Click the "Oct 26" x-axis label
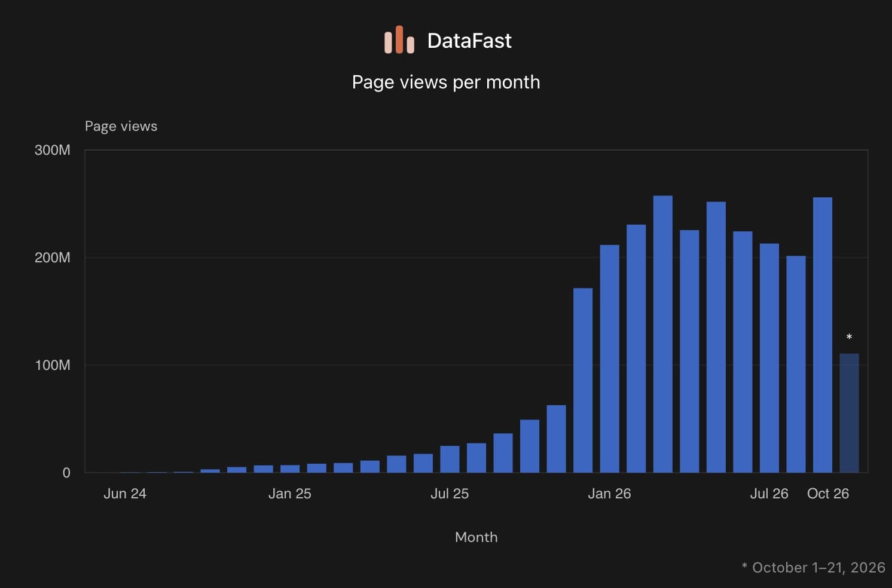892x588 pixels. point(828,494)
